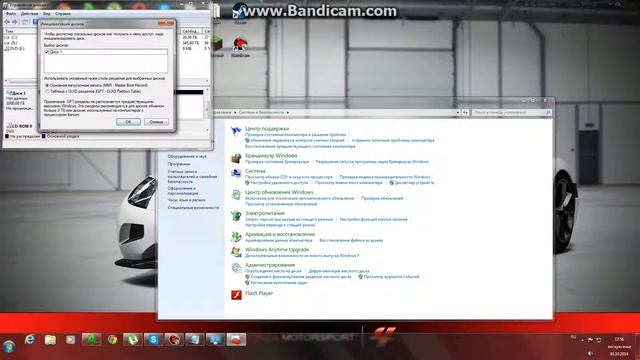Open the Центр поддержки flag icon
The width and height of the screenshot is (640, 360).
click(236, 131)
